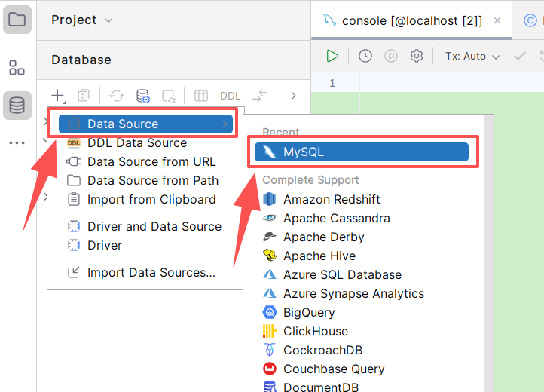Select Import from Clipboard

coord(145,199)
